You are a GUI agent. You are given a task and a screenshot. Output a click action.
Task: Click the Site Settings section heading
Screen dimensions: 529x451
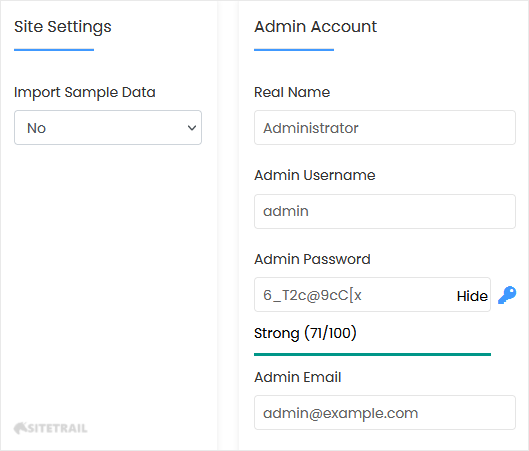click(63, 27)
